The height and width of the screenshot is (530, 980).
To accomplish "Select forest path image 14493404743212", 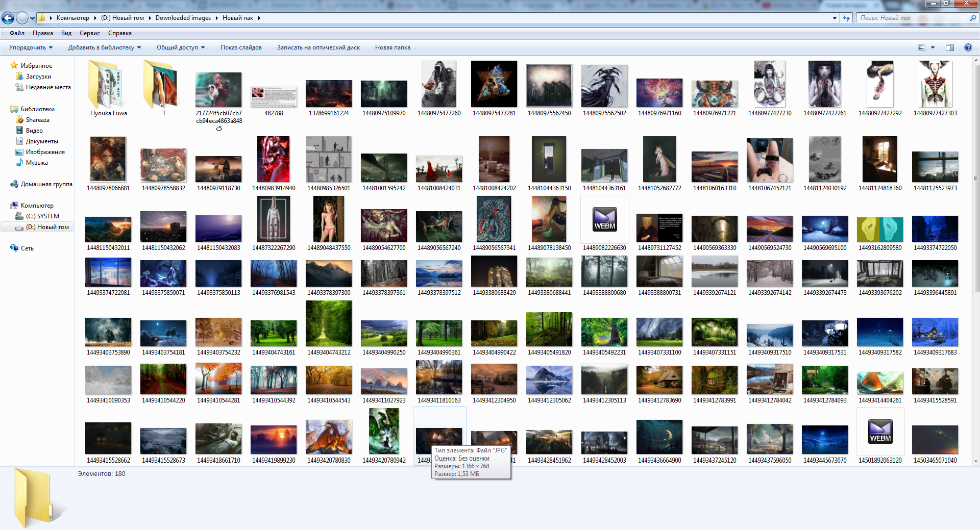I will 329,323.
